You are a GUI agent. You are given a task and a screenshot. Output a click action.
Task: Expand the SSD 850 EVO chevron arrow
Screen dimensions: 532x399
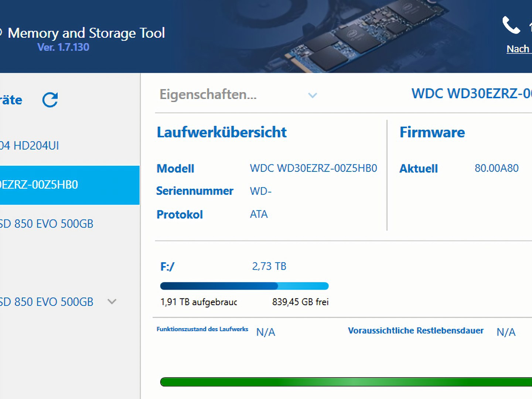point(112,301)
